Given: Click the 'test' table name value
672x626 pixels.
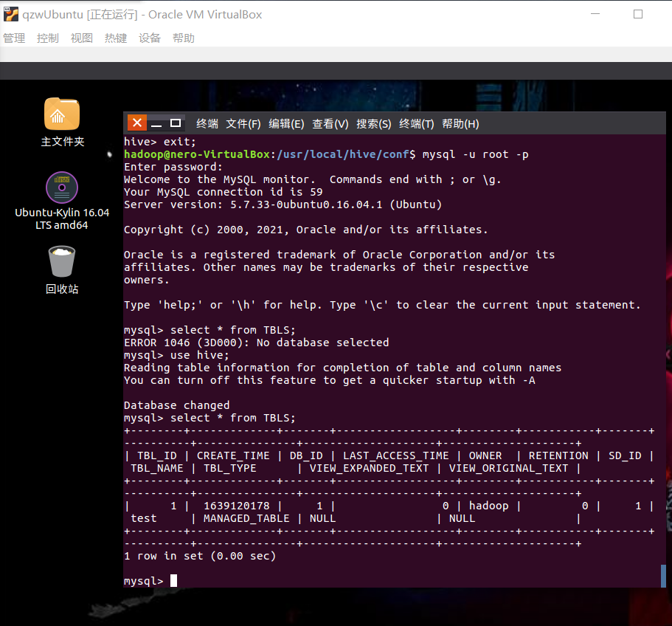Looking at the screenshot, I should click(144, 518).
